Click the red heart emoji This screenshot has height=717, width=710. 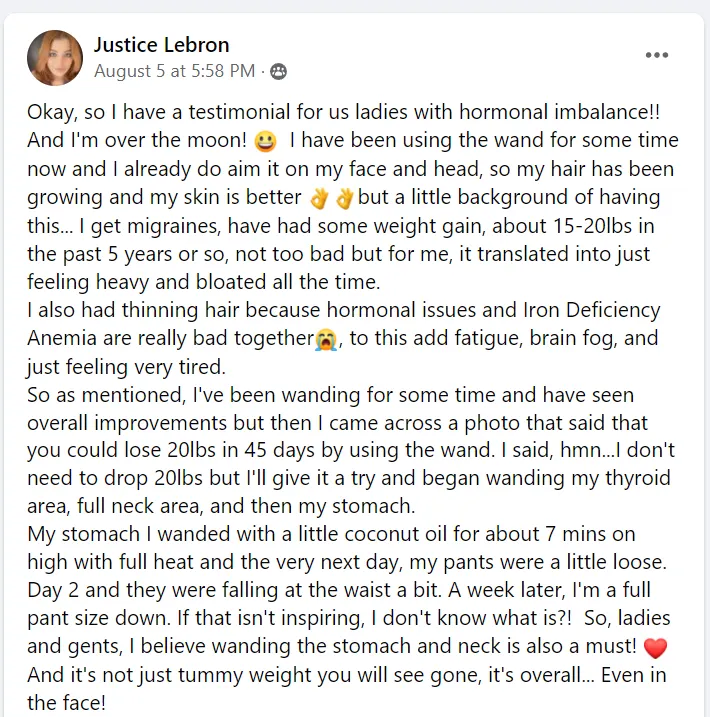pos(655,648)
